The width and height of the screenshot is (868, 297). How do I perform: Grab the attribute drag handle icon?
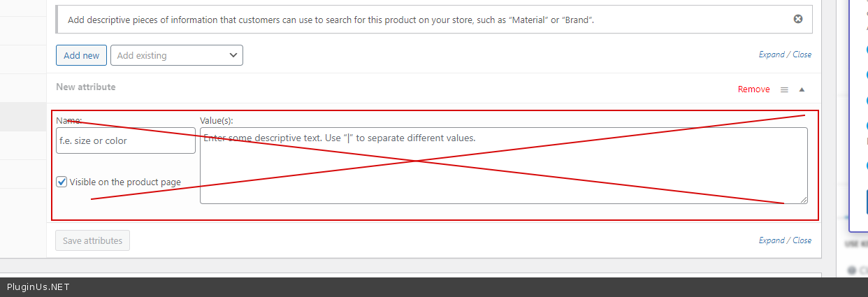(784, 89)
